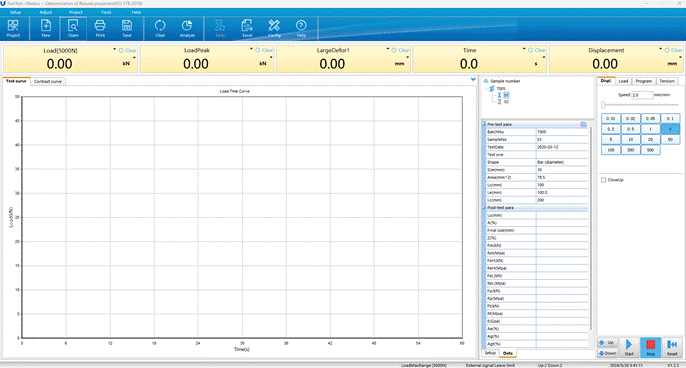Click the Speed value input field
The height and width of the screenshot is (368, 686).
click(642, 95)
